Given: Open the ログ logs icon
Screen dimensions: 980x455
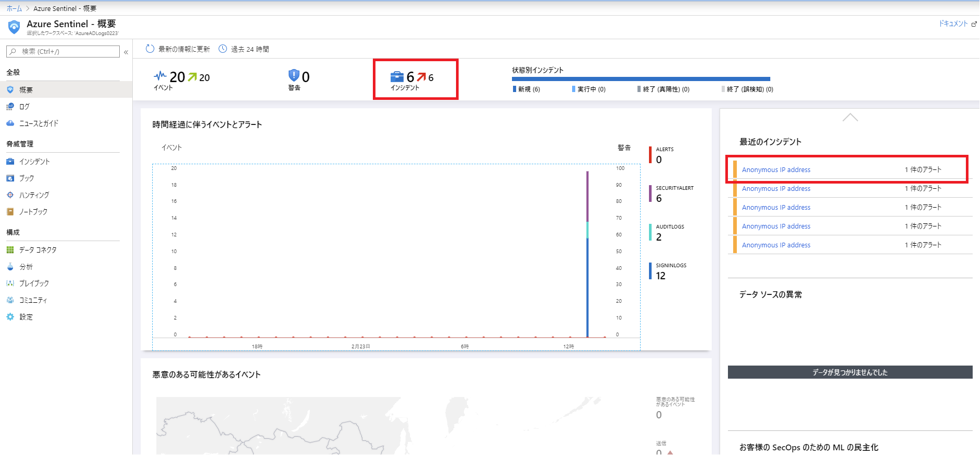Looking at the screenshot, I should [x=10, y=107].
